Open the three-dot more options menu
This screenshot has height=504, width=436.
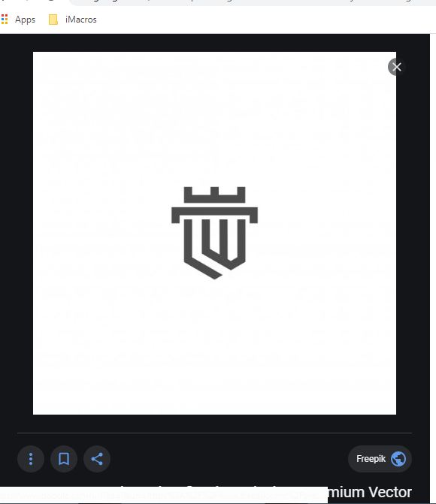pos(31,459)
